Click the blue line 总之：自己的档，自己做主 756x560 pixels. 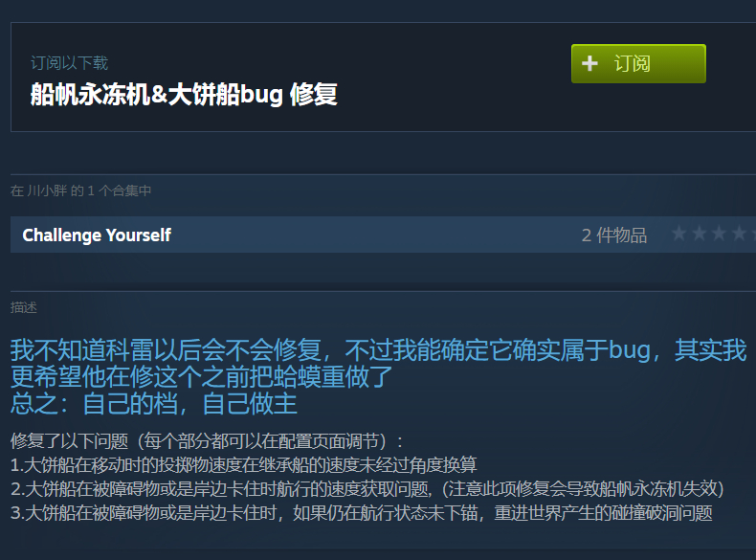tap(154, 404)
